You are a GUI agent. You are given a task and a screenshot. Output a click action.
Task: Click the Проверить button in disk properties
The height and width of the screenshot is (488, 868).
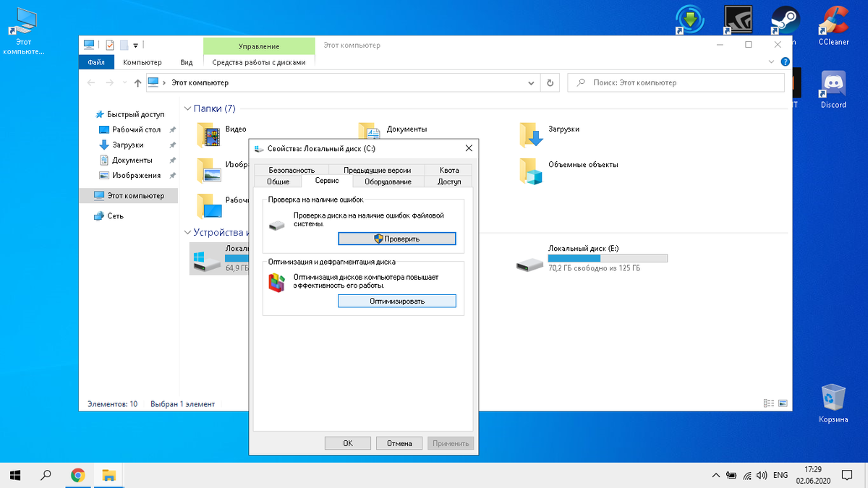click(397, 239)
